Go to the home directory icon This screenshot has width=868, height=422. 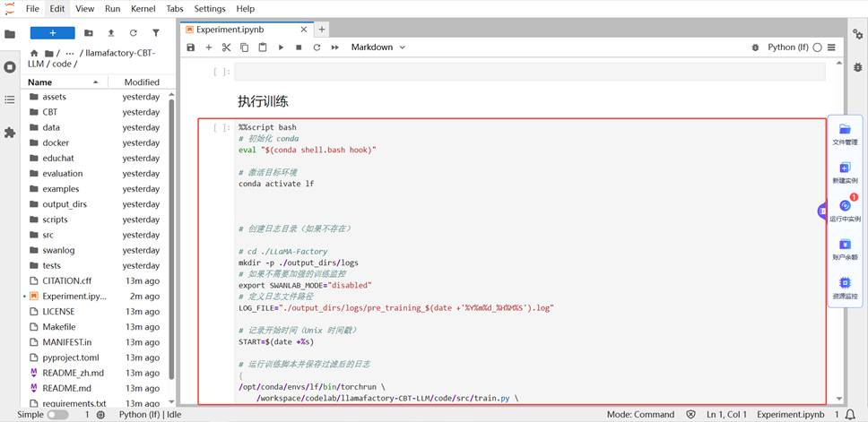pyautogui.click(x=34, y=54)
